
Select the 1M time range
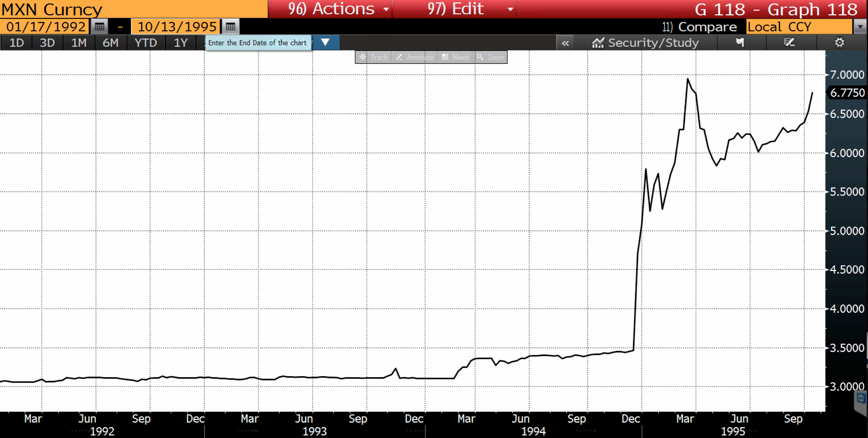pyautogui.click(x=79, y=43)
